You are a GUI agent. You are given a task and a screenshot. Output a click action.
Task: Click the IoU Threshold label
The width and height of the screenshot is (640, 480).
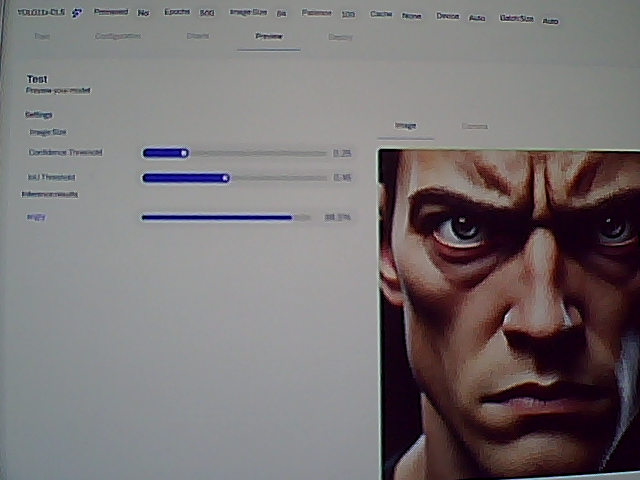coord(51,177)
